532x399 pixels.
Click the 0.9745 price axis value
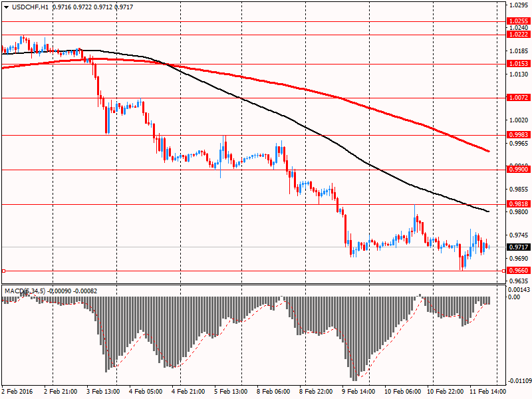click(519, 235)
